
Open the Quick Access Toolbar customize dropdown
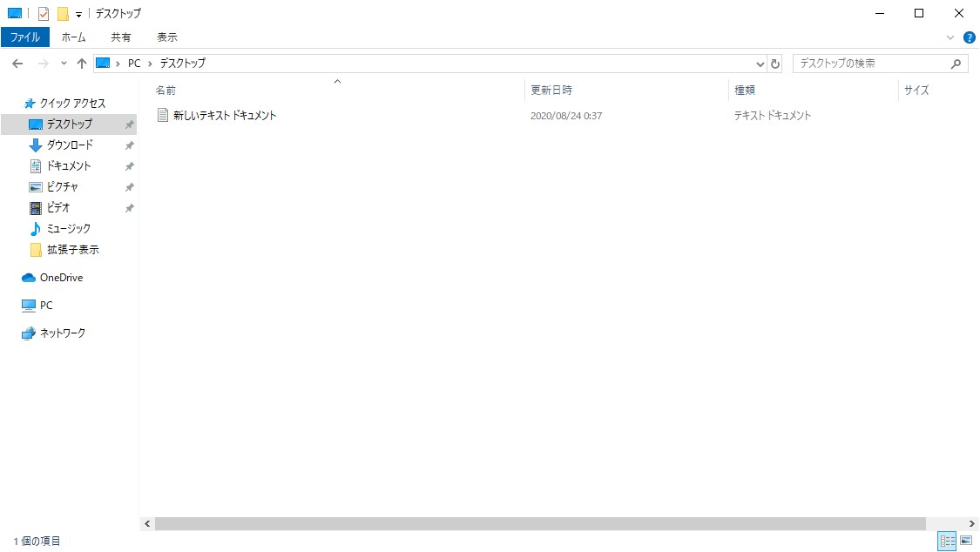pos(78,13)
